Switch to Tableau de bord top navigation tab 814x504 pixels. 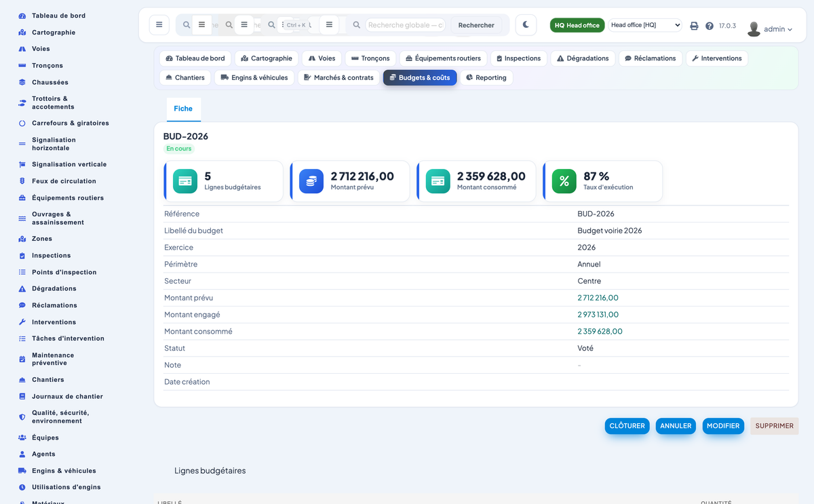tap(195, 58)
